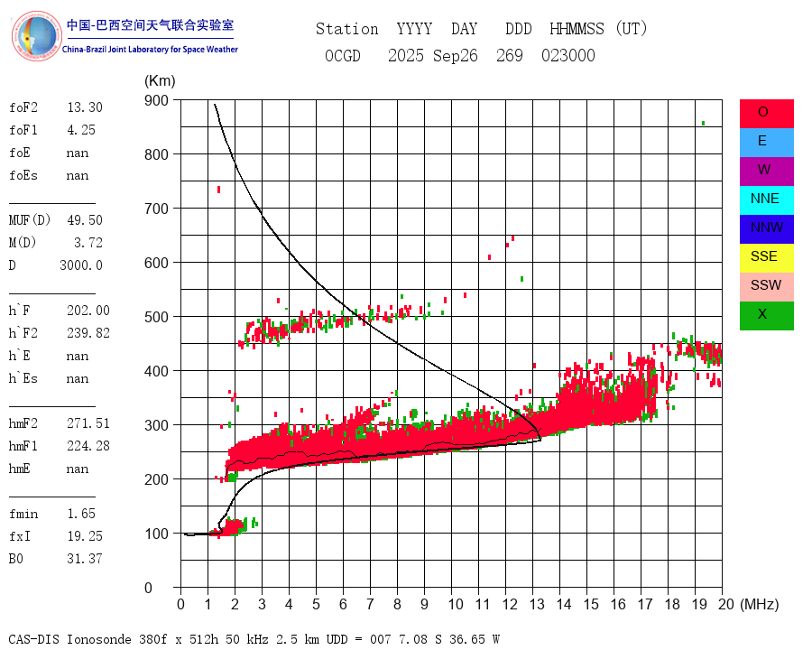Viewport: 812px width, 650px height.
Task: Click the year 2025 in the header
Action: [406, 55]
